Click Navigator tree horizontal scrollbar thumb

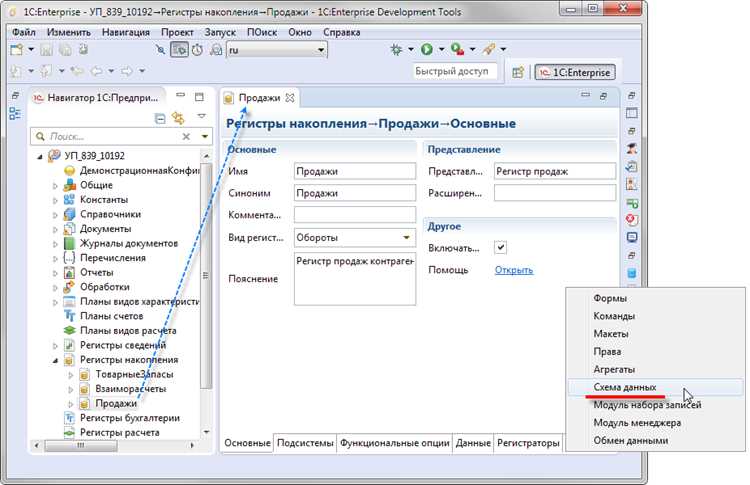pyautogui.click(x=81, y=445)
